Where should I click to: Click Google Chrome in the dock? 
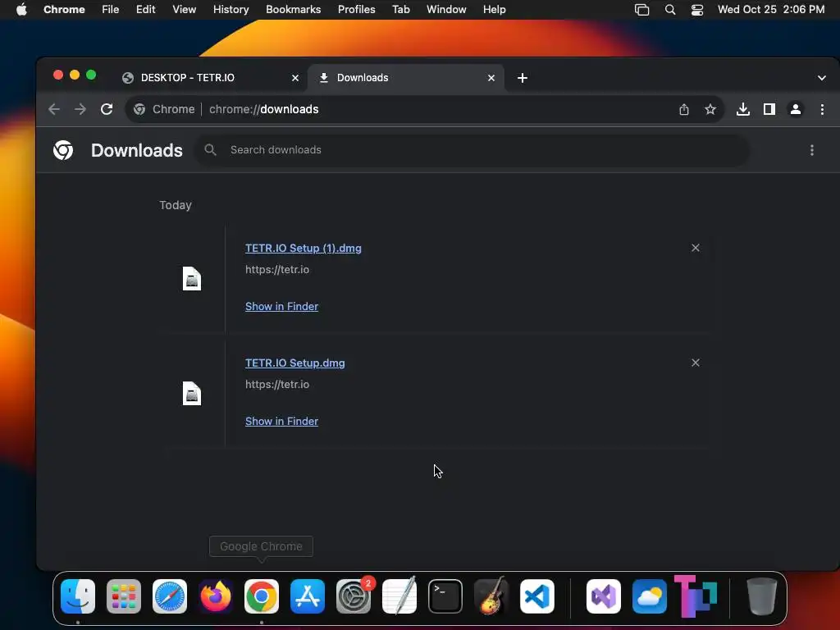[x=262, y=596]
